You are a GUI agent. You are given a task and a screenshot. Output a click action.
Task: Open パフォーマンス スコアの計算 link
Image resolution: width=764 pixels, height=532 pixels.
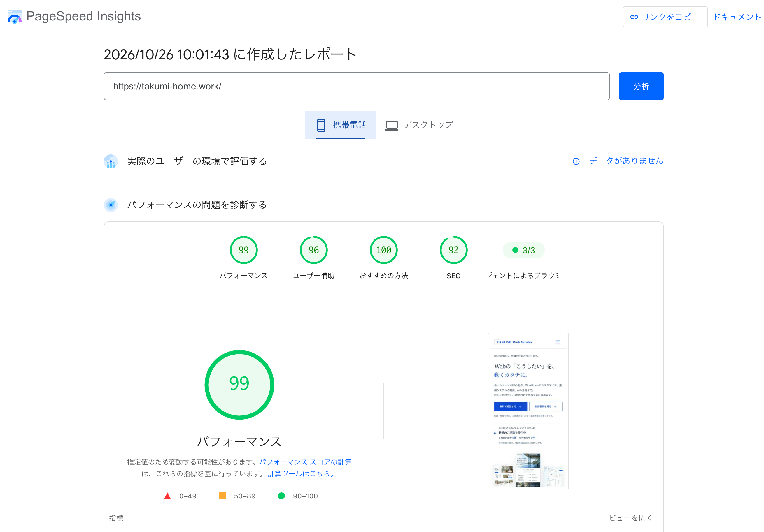[x=305, y=462]
